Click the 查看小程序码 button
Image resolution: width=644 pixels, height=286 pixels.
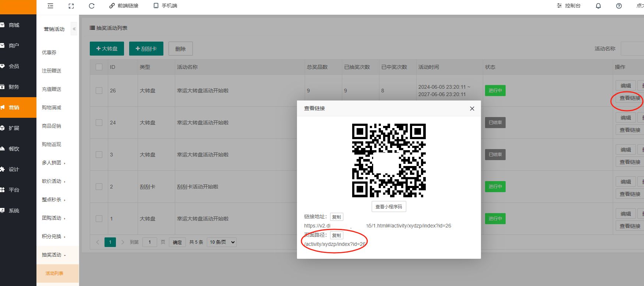pyautogui.click(x=389, y=207)
